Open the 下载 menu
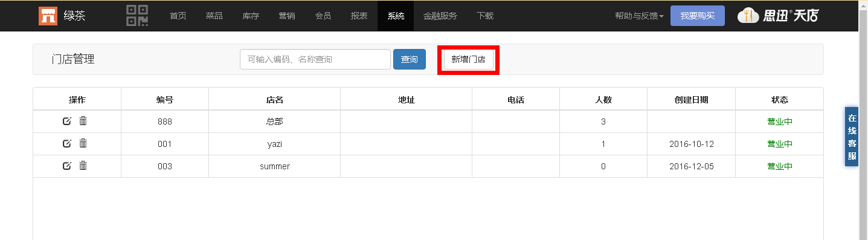The height and width of the screenshot is (240, 868). pyautogui.click(x=484, y=16)
